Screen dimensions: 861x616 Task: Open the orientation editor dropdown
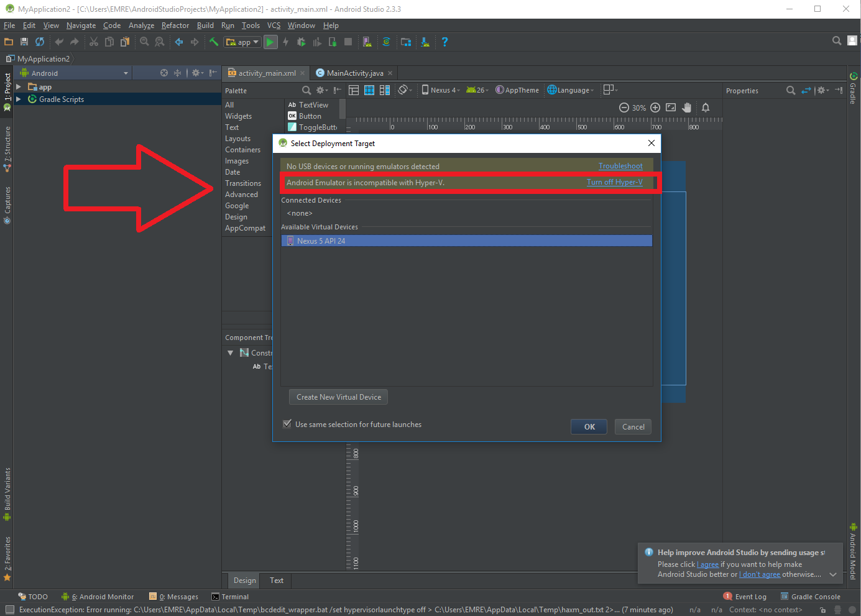click(x=405, y=90)
